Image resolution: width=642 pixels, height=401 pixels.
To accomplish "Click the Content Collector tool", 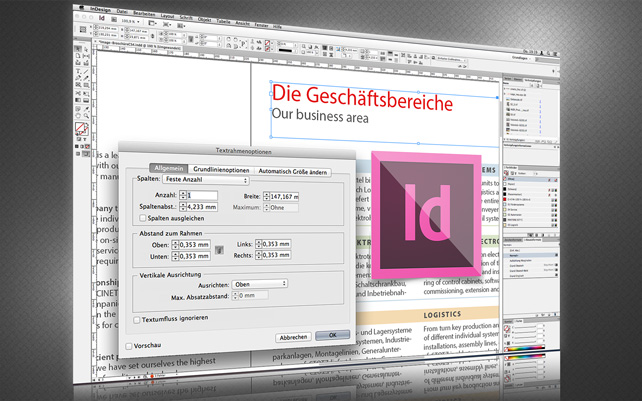I will 78,63.
